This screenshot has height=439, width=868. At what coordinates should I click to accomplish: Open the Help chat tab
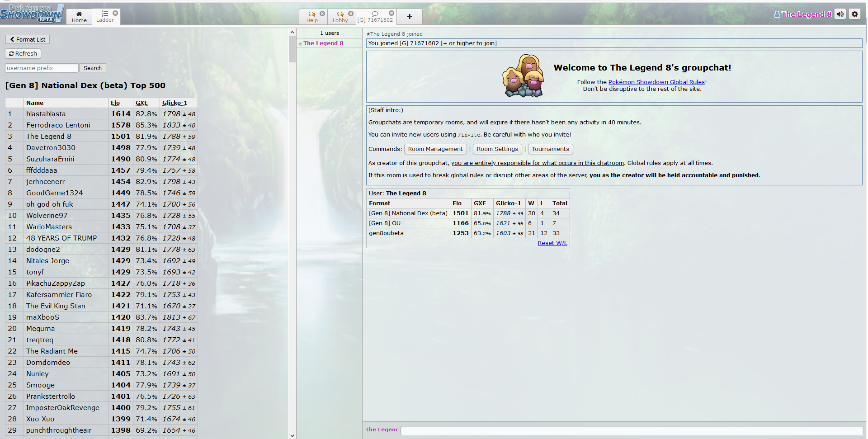(x=312, y=17)
